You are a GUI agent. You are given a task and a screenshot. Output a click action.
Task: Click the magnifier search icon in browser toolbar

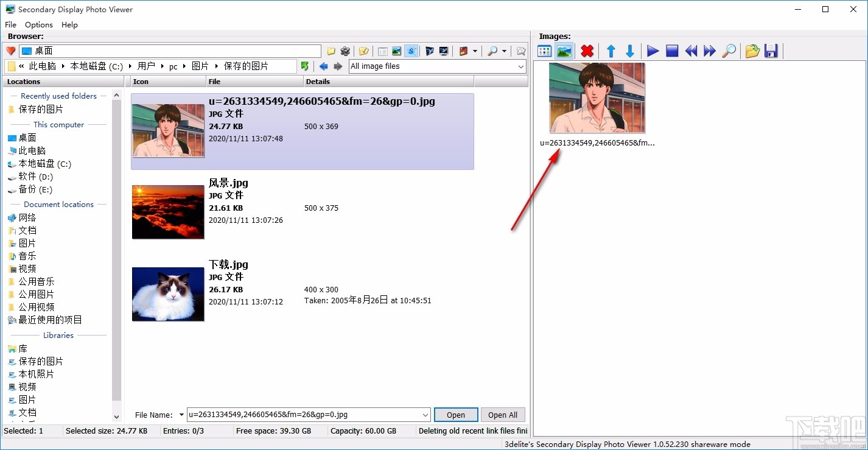493,51
